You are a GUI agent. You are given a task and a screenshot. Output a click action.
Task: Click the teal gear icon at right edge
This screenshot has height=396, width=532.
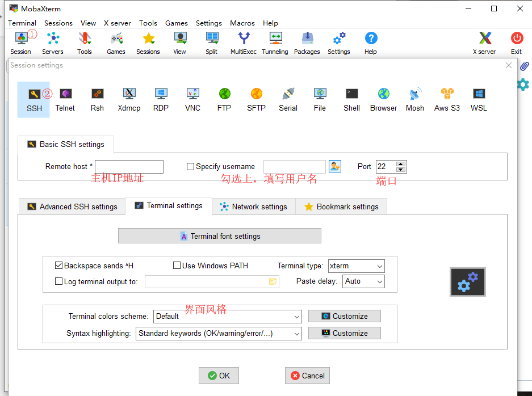click(524, 85)
